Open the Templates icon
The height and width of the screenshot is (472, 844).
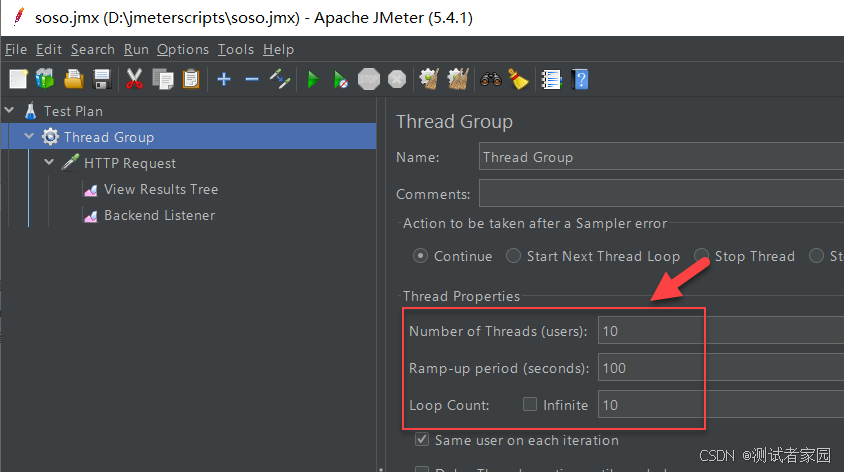click(45, 79)
